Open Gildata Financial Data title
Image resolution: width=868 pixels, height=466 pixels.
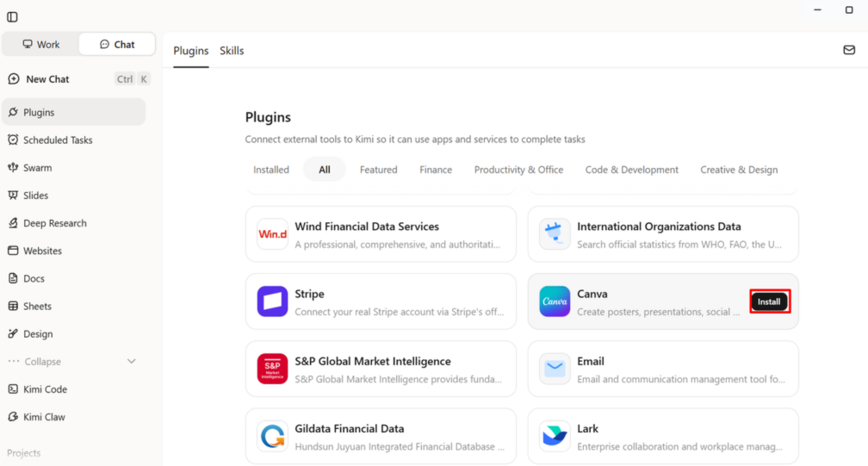350,429
